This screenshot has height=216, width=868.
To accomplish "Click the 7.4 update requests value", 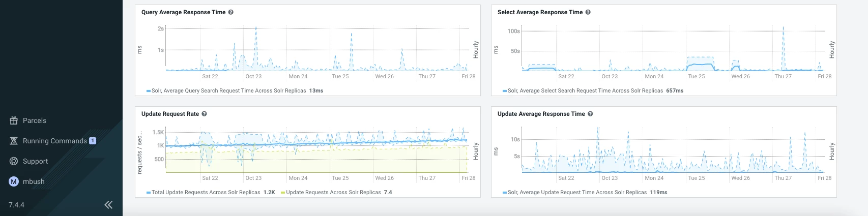I will click(x=388, y=192).
